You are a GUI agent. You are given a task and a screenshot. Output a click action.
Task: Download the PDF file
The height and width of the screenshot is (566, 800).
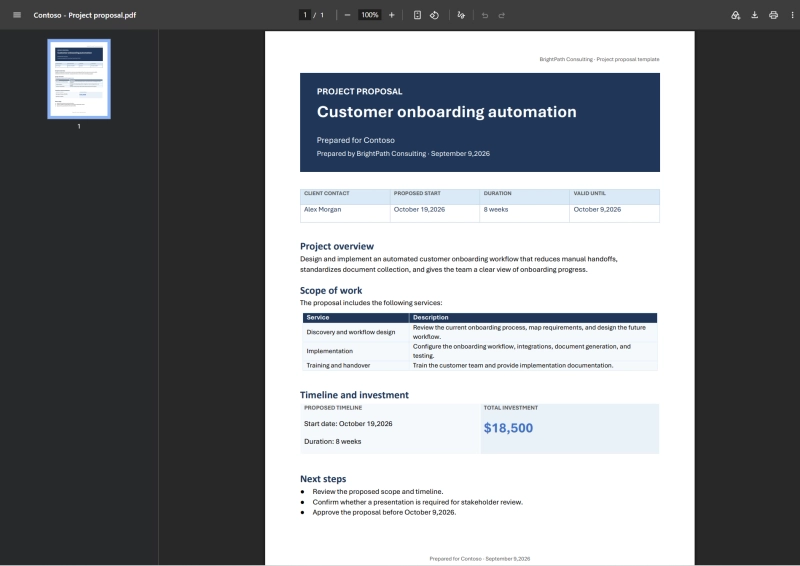(755, 15)
